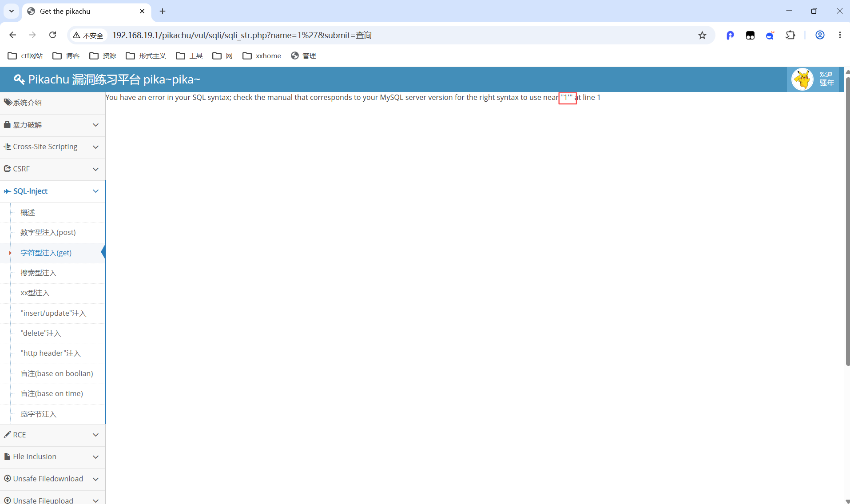The image size is (850, 504).
Task: Open the 宽字节注入 page
Action: [x=38, y=414]
